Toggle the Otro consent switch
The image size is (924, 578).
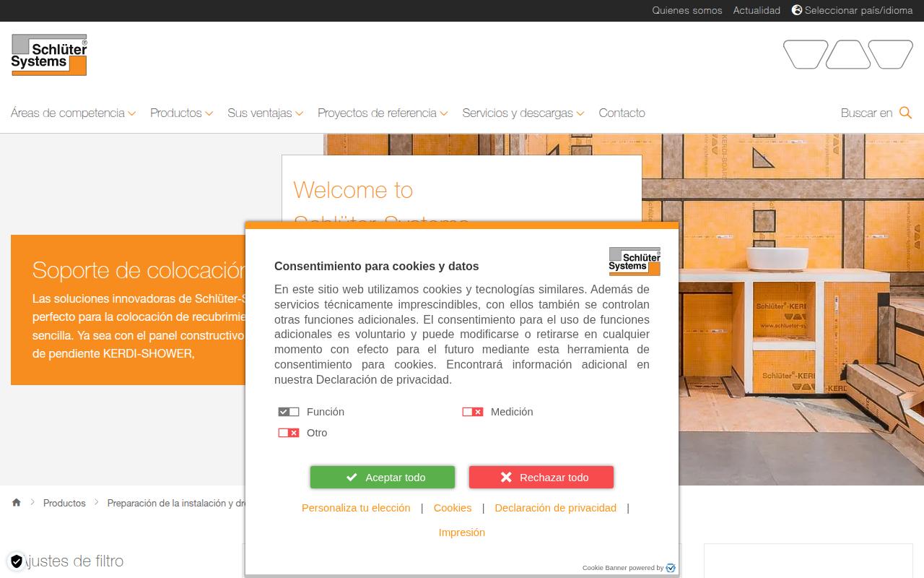289,433
